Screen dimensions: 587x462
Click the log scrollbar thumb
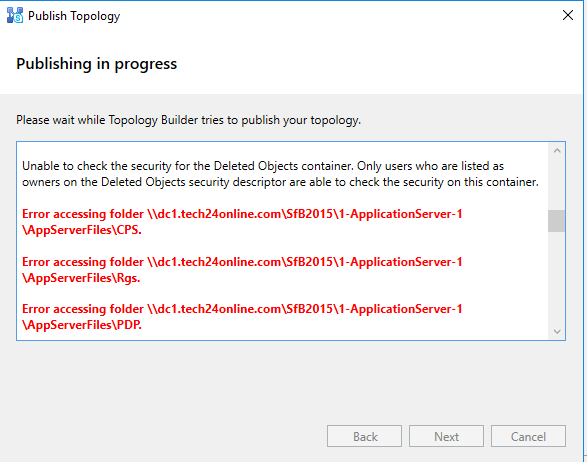click(557, 221)
